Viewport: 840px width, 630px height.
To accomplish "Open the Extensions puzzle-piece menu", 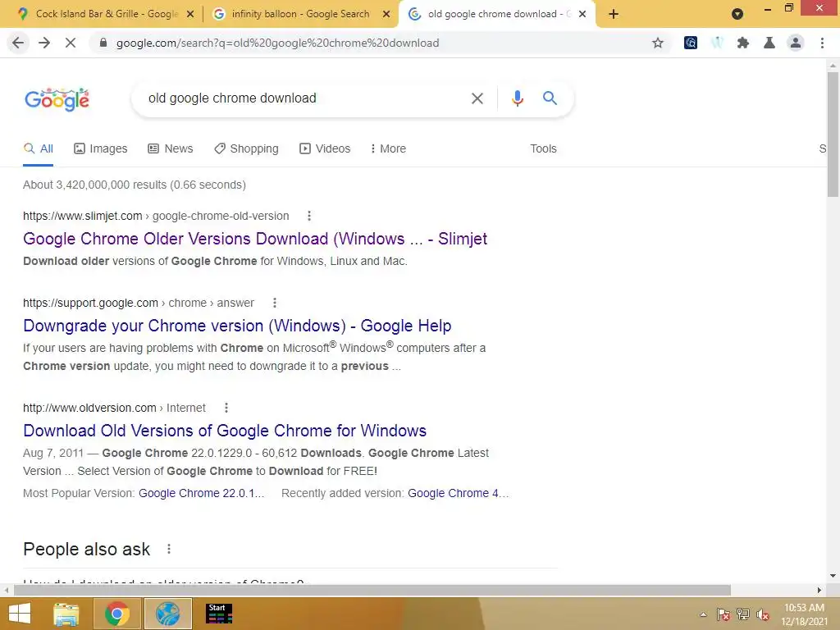I will point(743,43).
